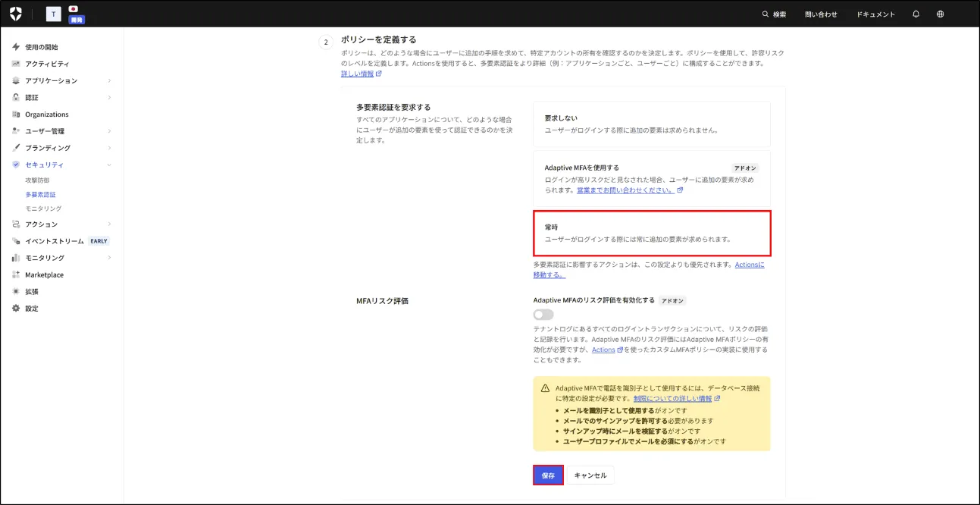Image resolution: width=980 pixels, height=505 pixels.
Task: Open the tenant T avatar switcher
Action: [54, 14]
